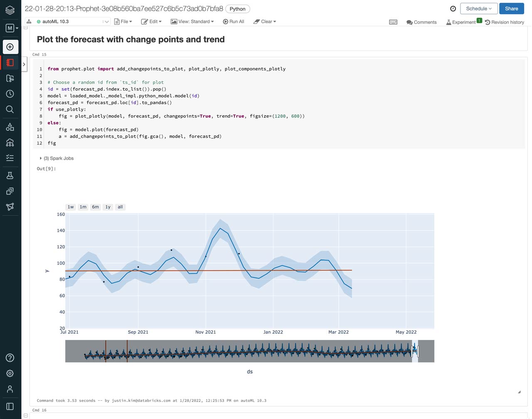Open the File menu
532x419 pixels.
123,22
